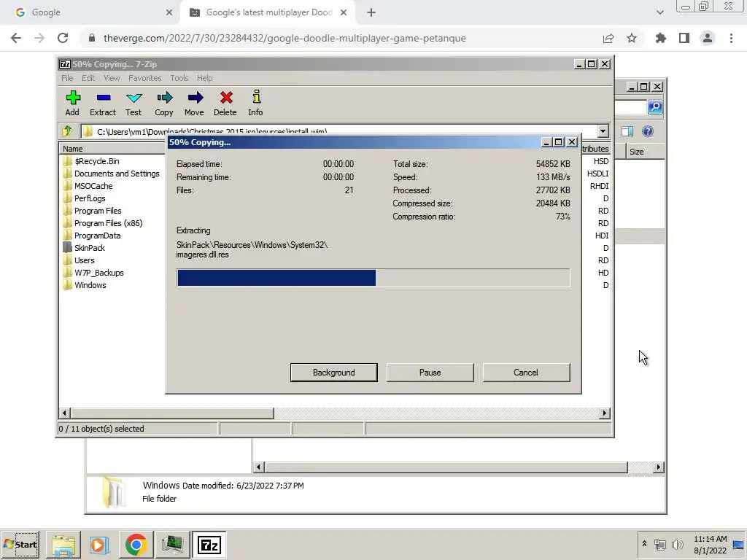Open a new Chrome tab

pos(371,12)
